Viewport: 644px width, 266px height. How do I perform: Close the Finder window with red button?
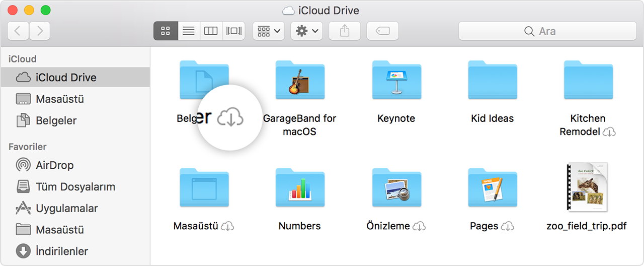coord(13,10)
